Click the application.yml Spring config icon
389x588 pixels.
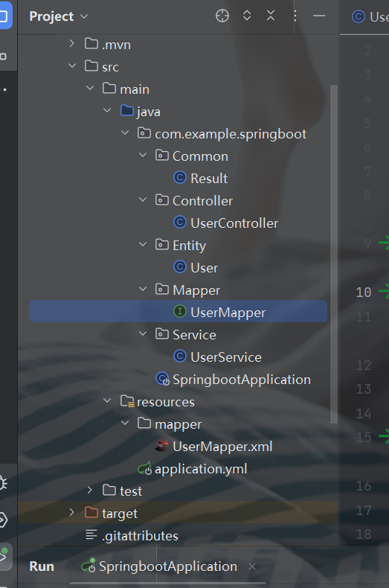click(144, 468)
